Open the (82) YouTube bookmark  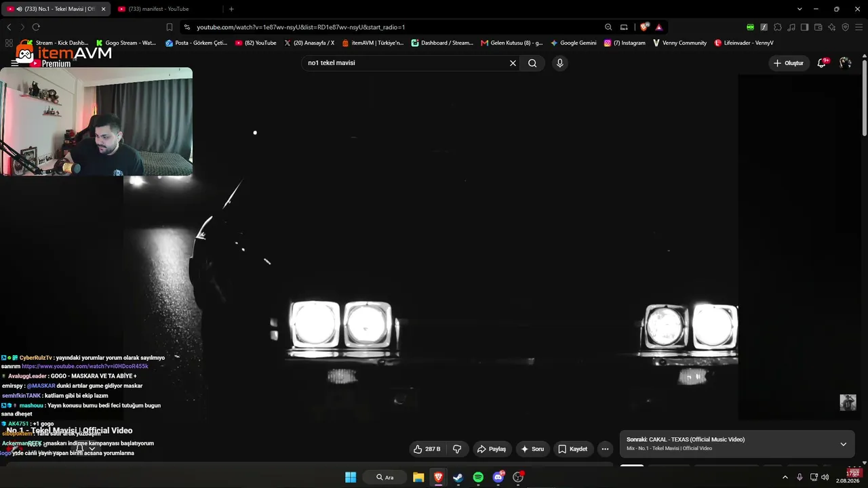coord(256,43)
